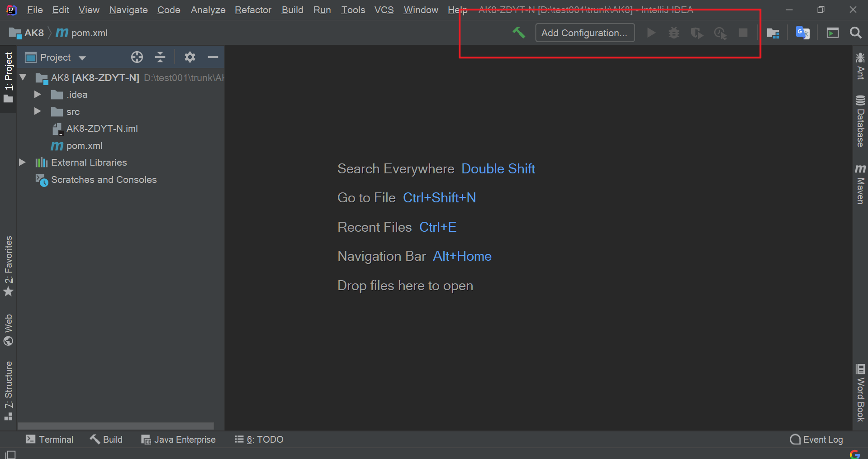Open the Word Book side tab
868x459 pixels.
(860, 392)
